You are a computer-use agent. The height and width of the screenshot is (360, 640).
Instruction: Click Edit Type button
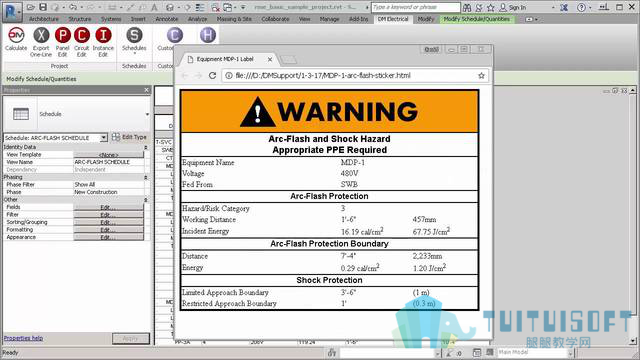coord(129,137)
